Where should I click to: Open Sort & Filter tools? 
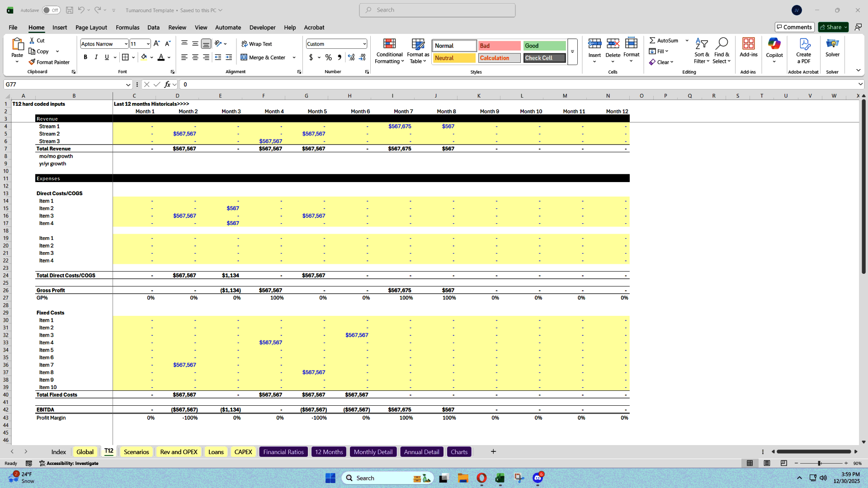701,51
